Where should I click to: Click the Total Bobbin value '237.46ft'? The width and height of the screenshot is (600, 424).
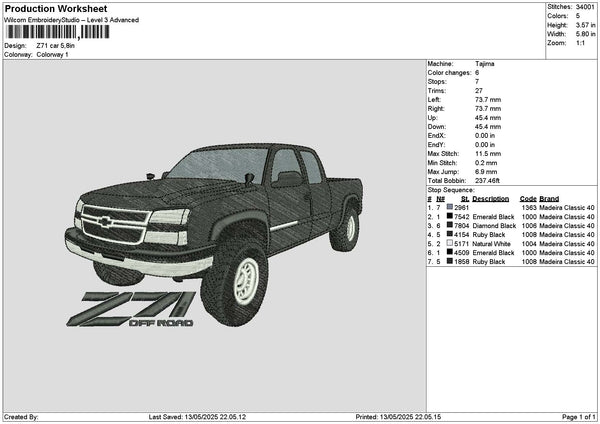click(x=487, y=181)
